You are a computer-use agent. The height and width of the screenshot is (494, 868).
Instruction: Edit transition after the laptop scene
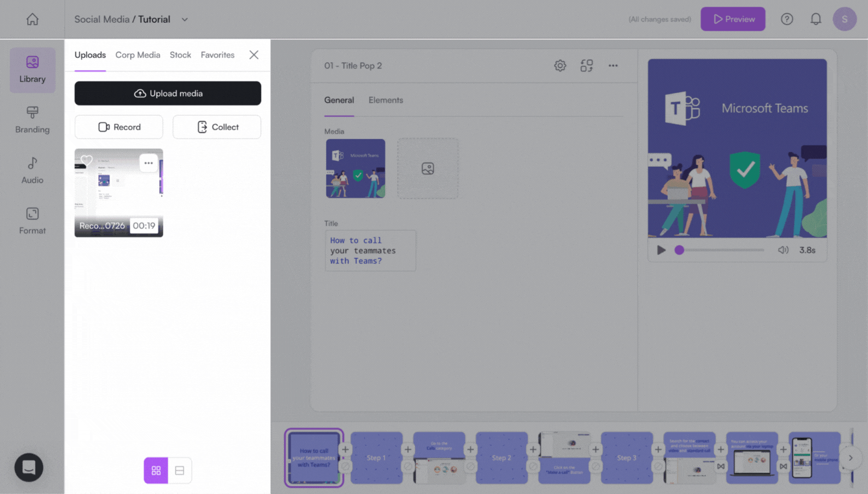(x=783, y=466)
